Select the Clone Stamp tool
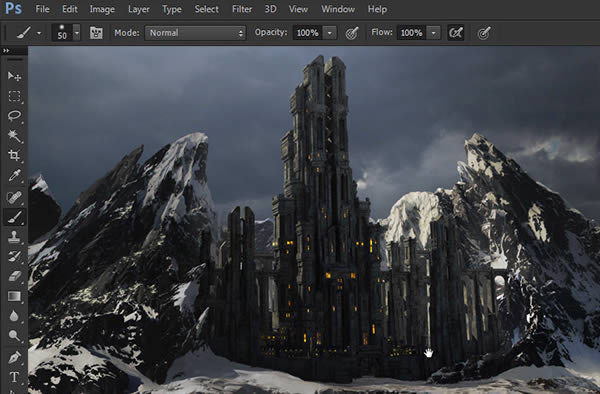 tap(14, 237)
